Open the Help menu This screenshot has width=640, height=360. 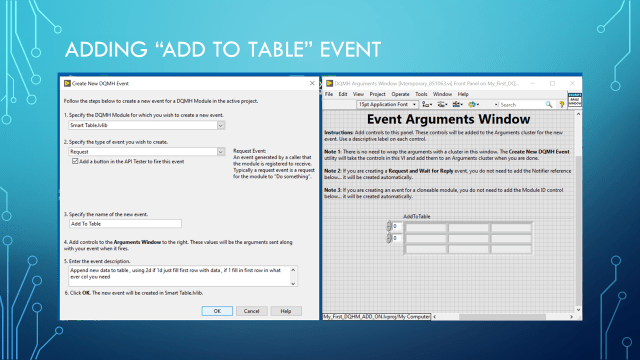(x=463, y=94)
